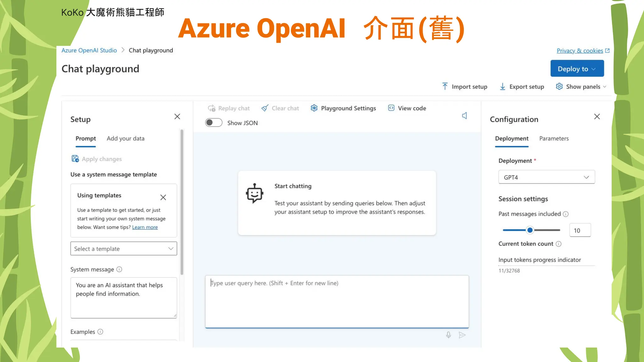The height and width of the screenshot is (362, 644).
Task: Go to Azure OpenAI Studio breadcrumb
Action: 89,50
